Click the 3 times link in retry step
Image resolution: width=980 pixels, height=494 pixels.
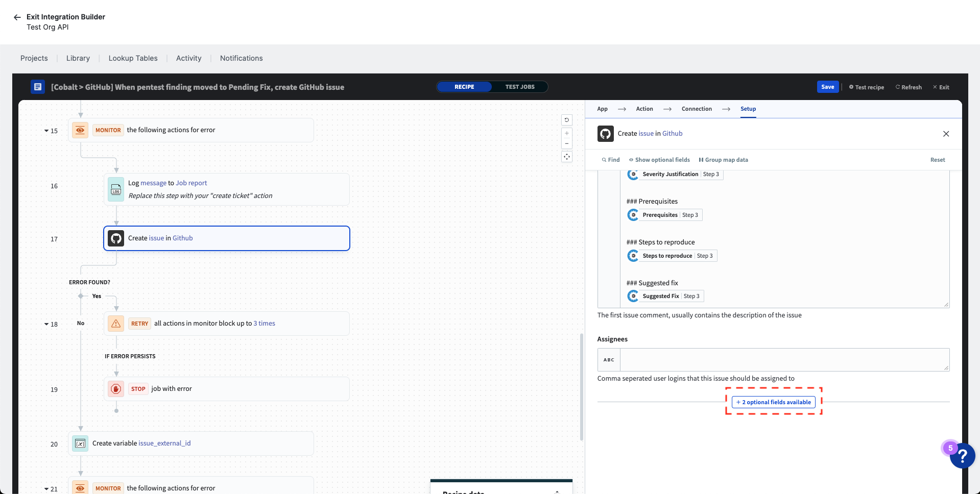click(265, 324)
